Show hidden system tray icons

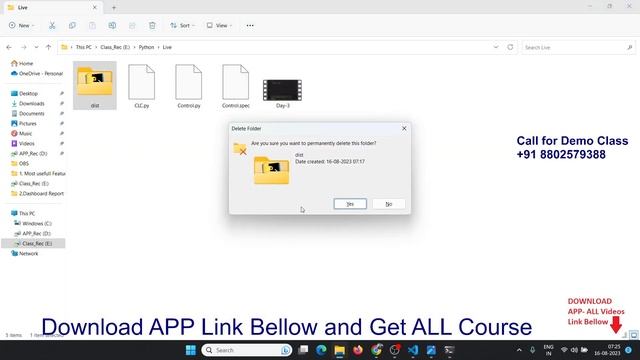point(519,350)
